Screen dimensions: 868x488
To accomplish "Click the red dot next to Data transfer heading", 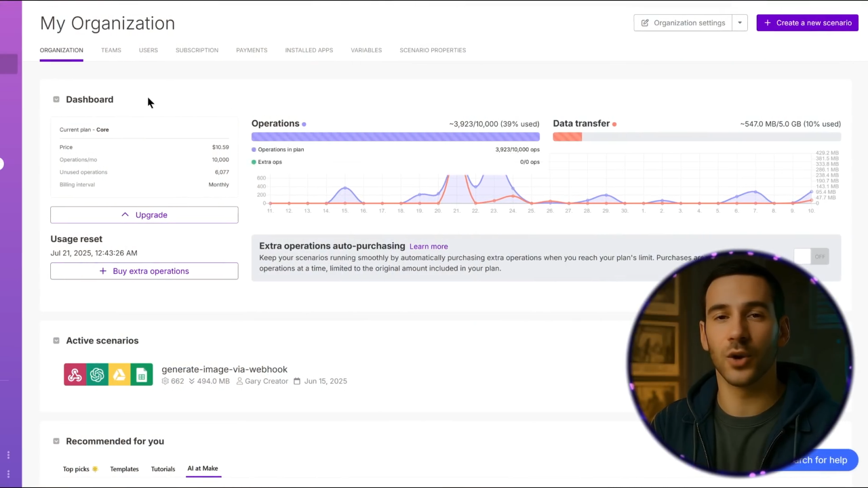I will pos(614,124).
